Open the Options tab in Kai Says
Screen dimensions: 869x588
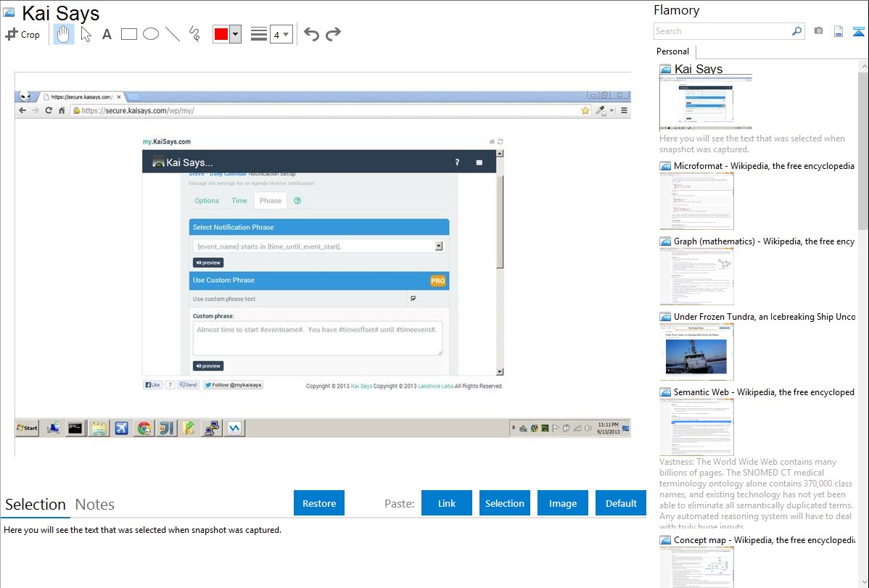pos(207,201)
